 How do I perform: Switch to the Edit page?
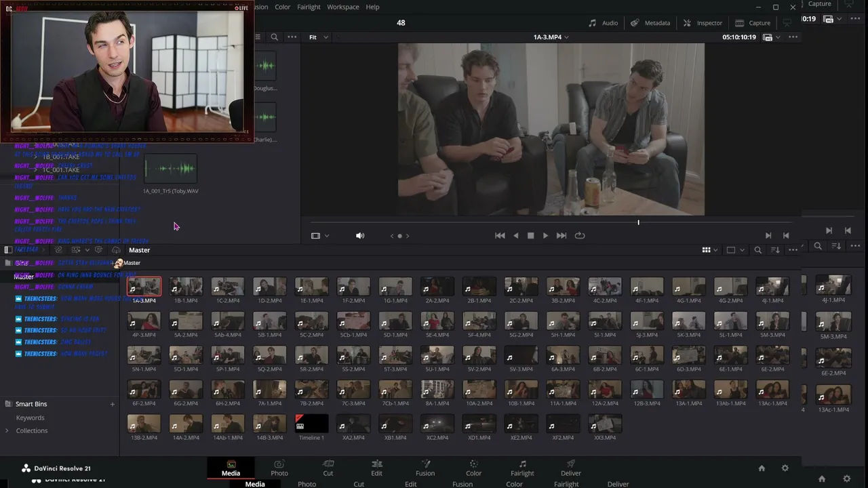(376, 468)
